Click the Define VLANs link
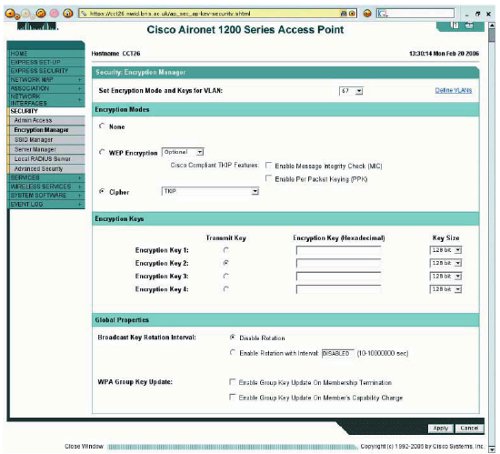500x454 pixels. pyautogui.click(x=453, y=90)
